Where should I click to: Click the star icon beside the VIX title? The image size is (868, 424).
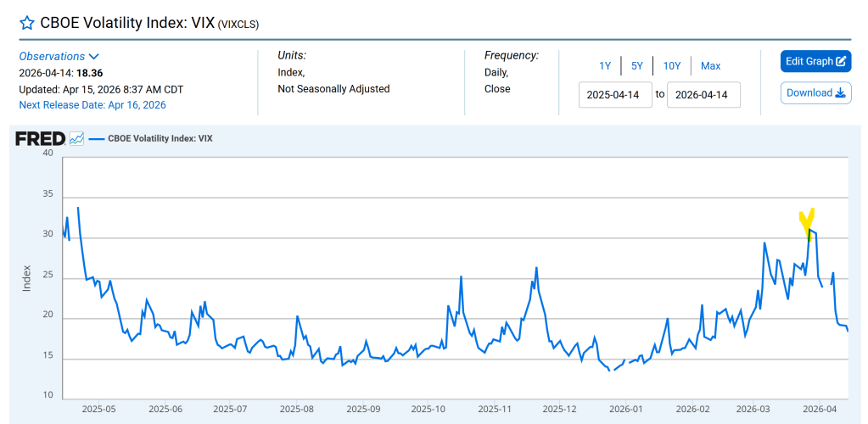tap(27, 24)
